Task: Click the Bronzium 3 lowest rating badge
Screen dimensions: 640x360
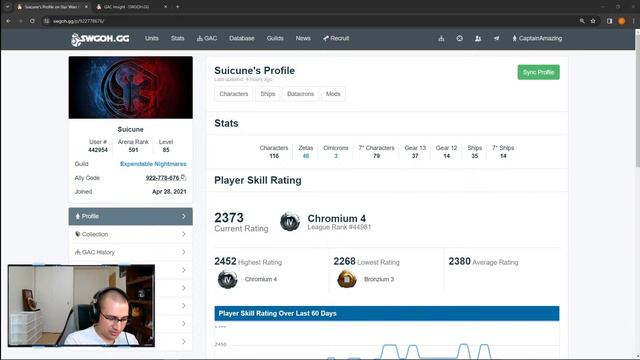Action: (x=347, y=279)
